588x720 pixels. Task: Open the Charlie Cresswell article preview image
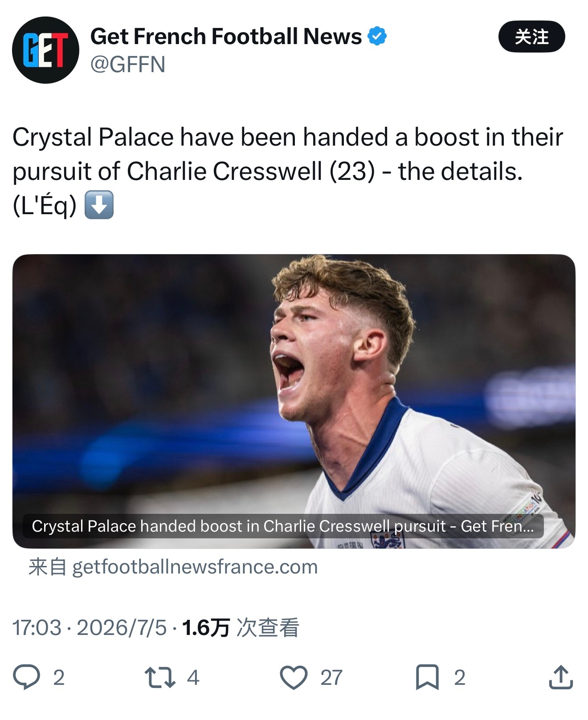[x=294, y=401]
